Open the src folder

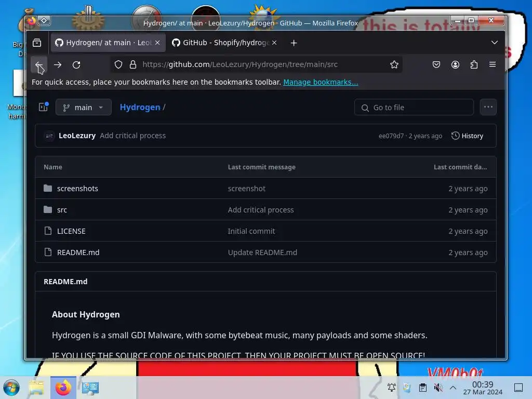coord(62,210)
